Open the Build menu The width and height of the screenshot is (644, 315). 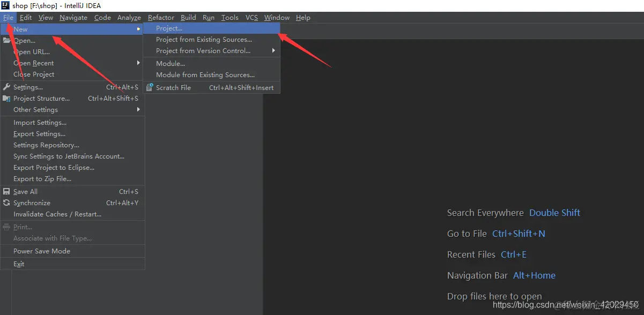(x=188, y=18)
